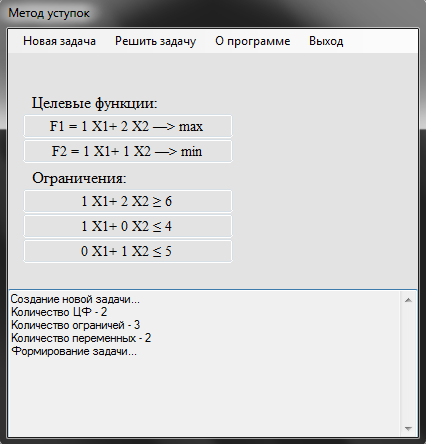
Task: Click the "Ограничения:" heading
Action: [x=79, y=178]
